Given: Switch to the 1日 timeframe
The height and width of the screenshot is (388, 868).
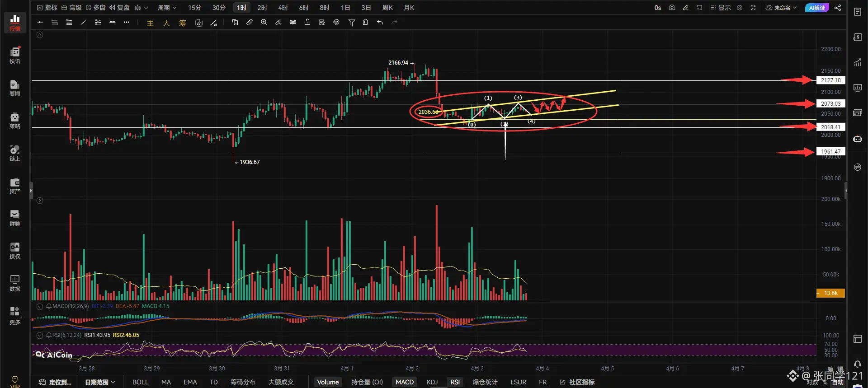Looking at the screenshot, I should pos(345,8).
